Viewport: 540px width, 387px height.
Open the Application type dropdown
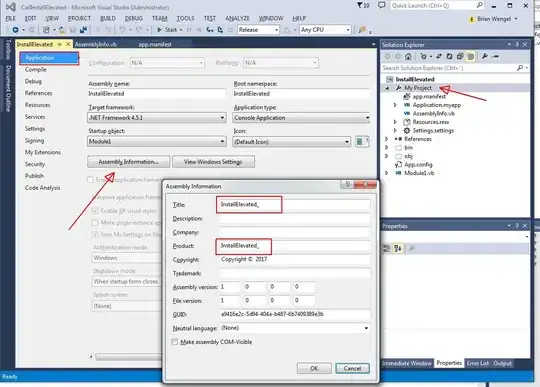pos(301,118)
